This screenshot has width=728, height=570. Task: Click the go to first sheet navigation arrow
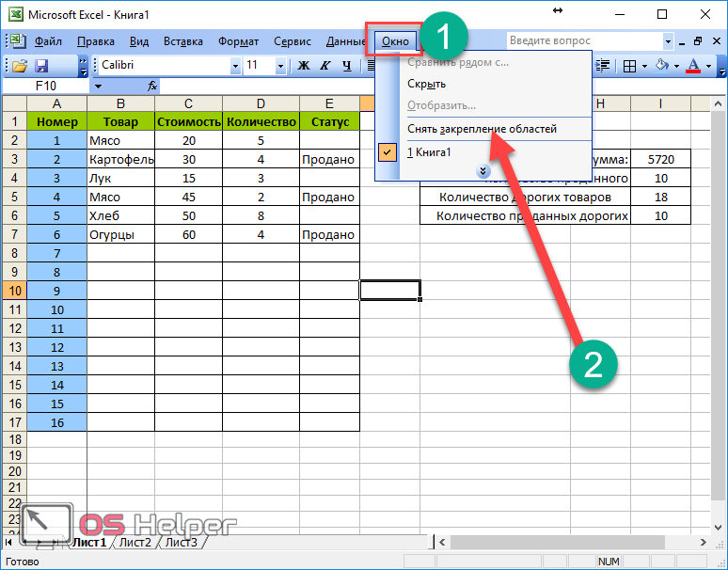click(8, 542)
